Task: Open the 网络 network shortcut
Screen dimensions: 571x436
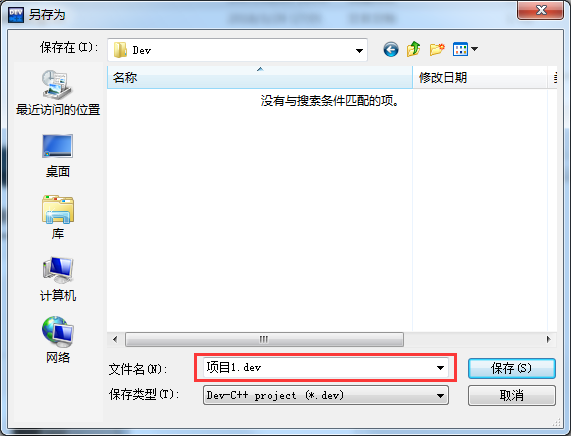Action: coord(58,340)
